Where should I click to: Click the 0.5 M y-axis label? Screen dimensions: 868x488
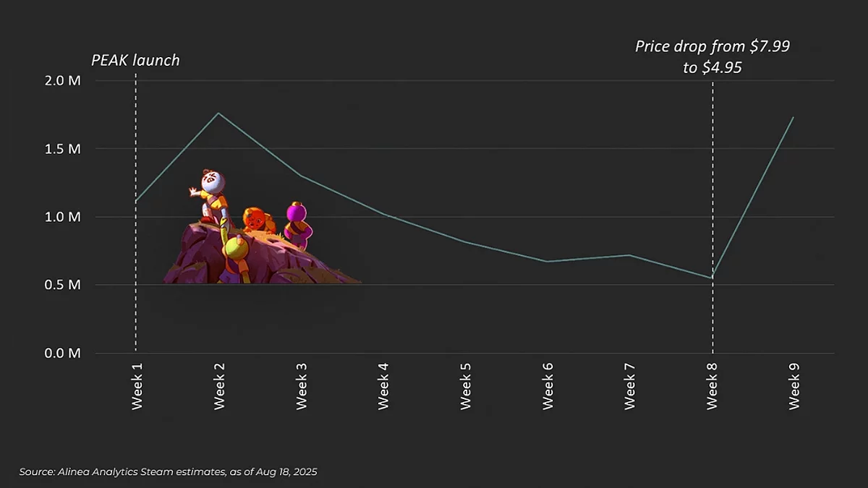(x=64, y=285)
